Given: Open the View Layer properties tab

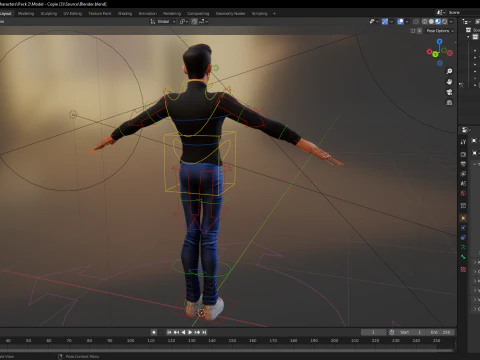Looking at the screenshot, I should click(x=463, y=174).
